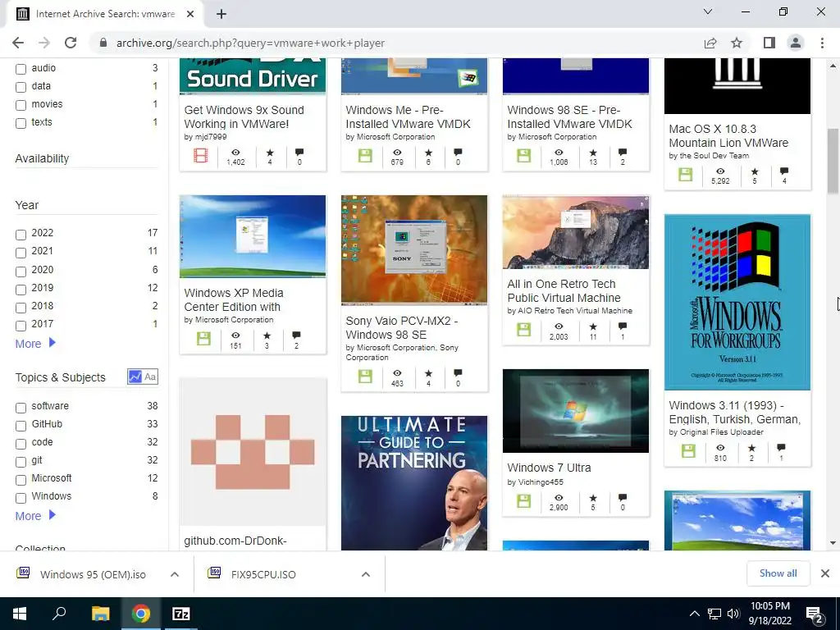The width and height of the screenshot is (840, 630).
Task: Open Get Windows 9x Sound Working in VMWare!
Action: pyautogui.click(x=244, y=116)
